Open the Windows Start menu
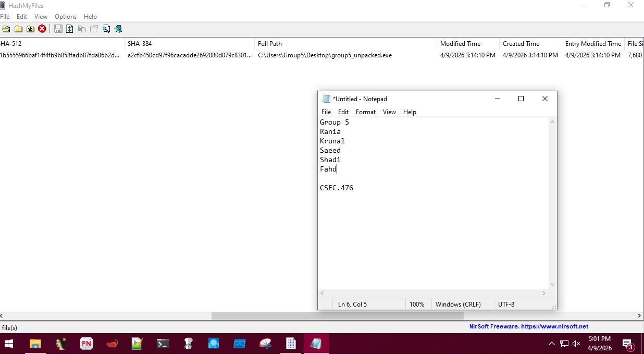The image size is (644, 354). pyautogui.click(x=9, y=344)
